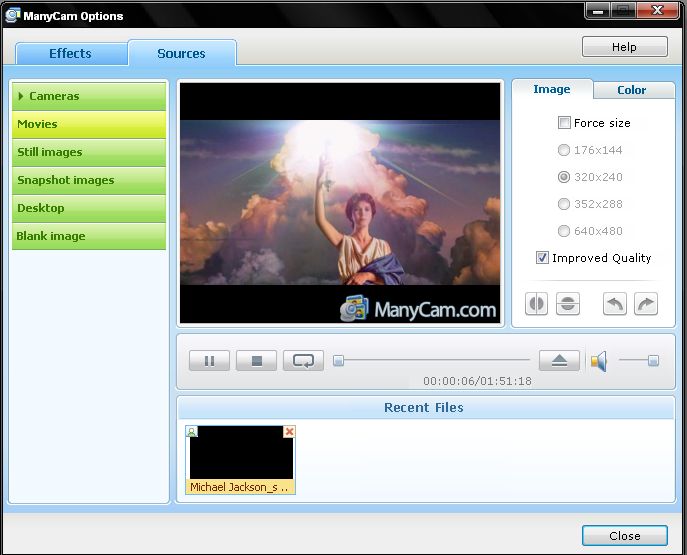Click the 00:00:06/01:51:18 time display
Screen dimensions: 687x555
477,381
